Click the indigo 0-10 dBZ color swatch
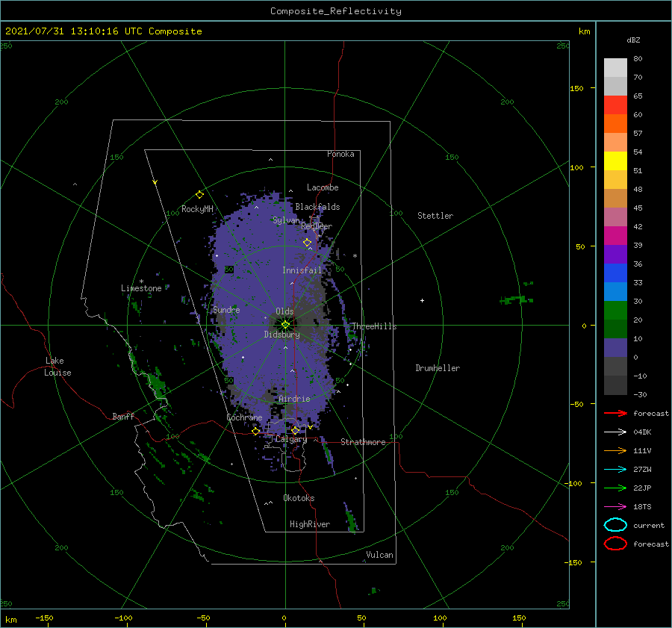 615,347
